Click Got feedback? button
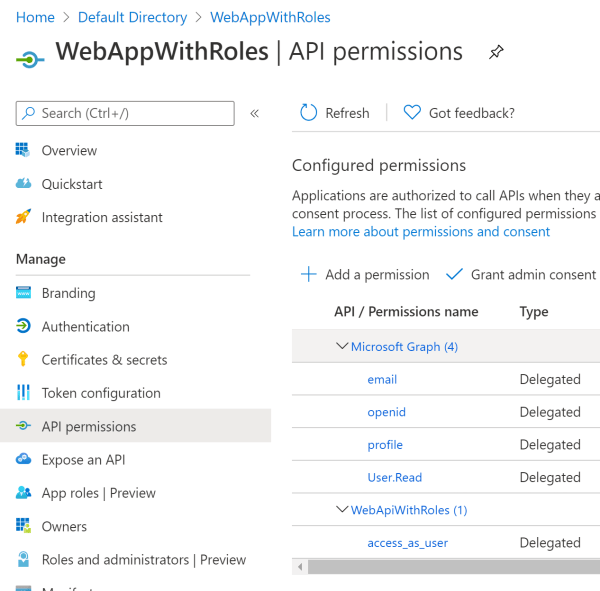600x591 pixels. (x=459, y=113)
